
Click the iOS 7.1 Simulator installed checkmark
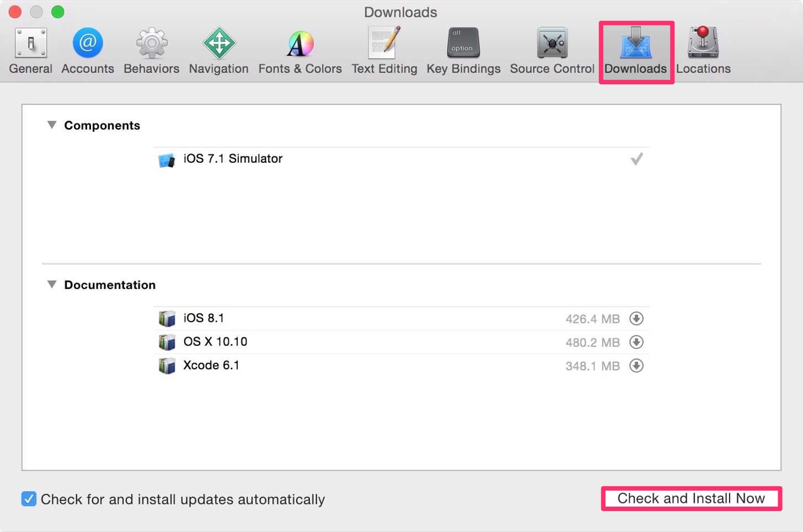(636, 159)
